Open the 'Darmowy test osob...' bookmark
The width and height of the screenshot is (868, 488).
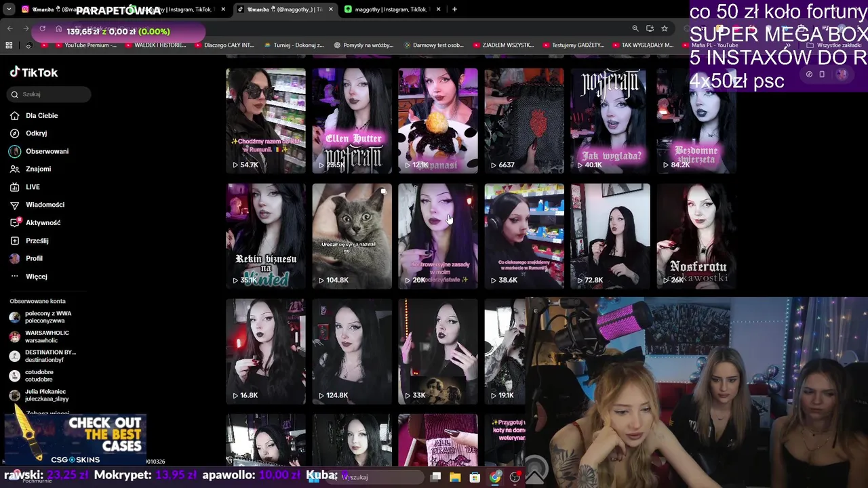tap(433, 45)
